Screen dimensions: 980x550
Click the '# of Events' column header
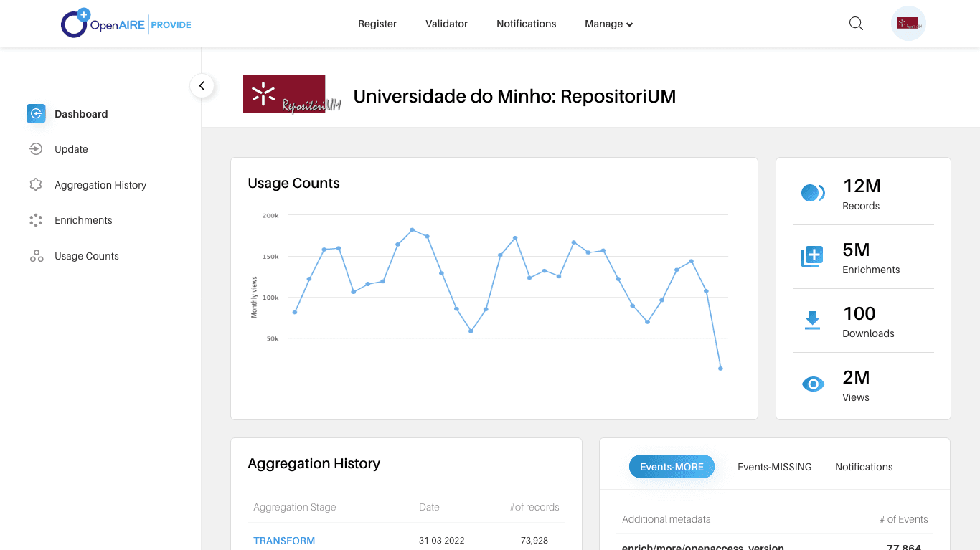point(904,519)
